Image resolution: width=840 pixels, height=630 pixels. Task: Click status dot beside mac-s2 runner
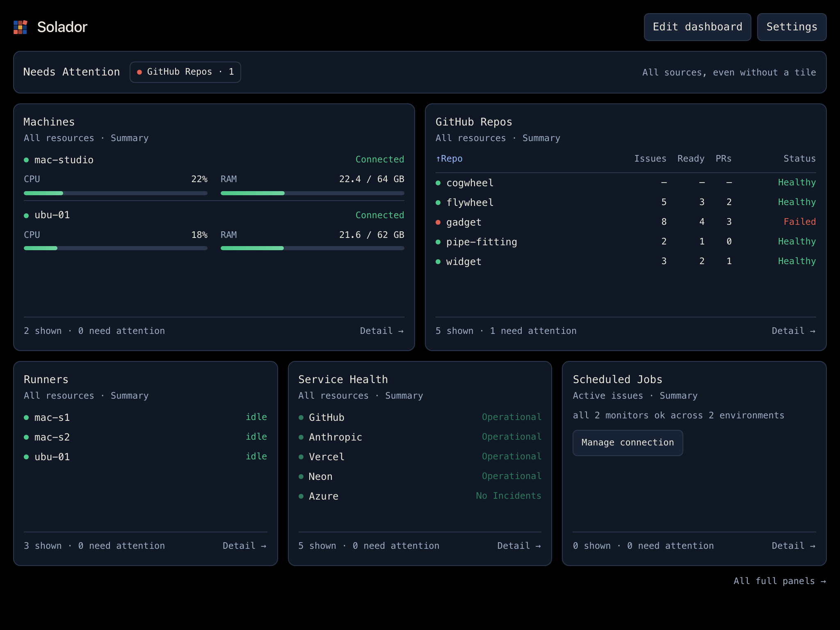(26, 437)
